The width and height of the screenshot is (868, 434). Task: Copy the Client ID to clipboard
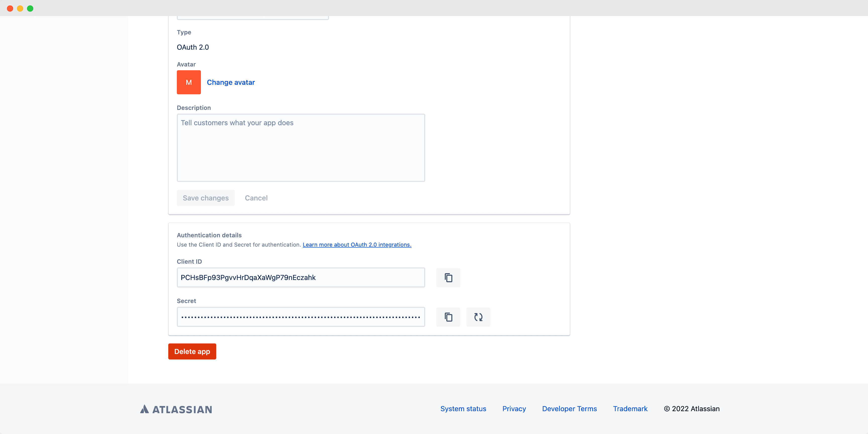(448, 277)
